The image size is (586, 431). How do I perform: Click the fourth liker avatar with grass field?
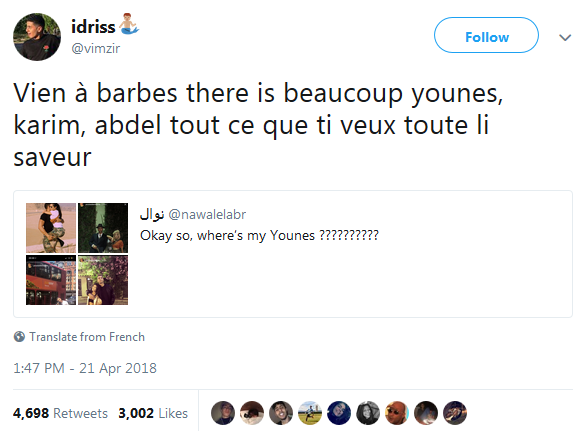(x=310, y=413)
